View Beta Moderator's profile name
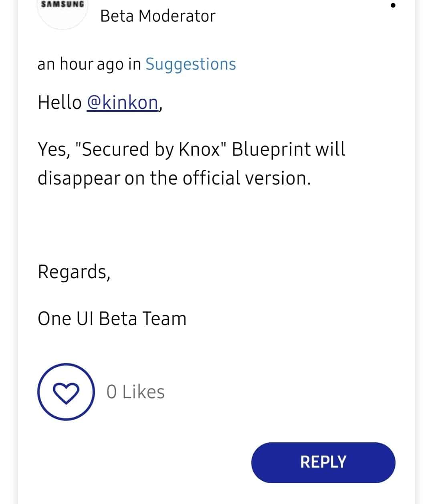 (158, 16)
